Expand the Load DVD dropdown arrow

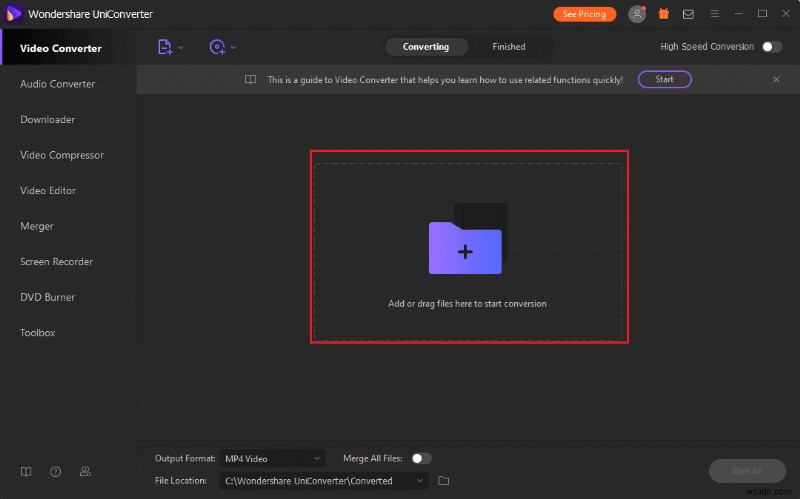coord(233,47)
